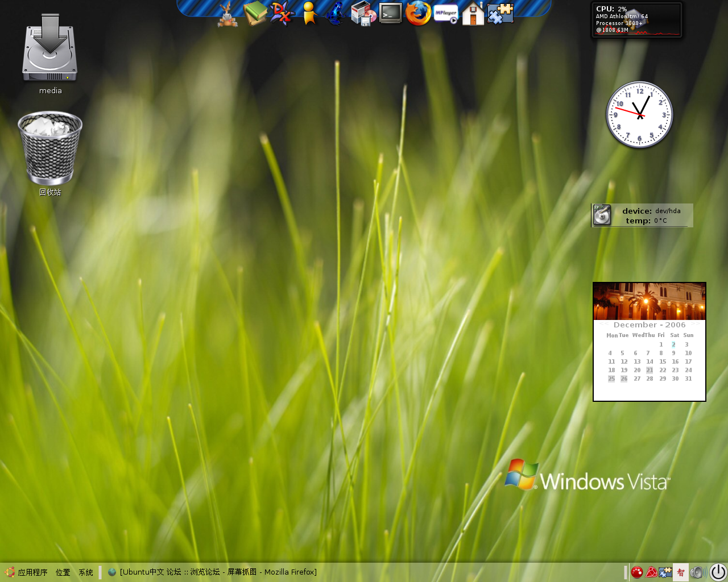
Task: Click the red ruby gem tray icon
Action: [651, 572]
